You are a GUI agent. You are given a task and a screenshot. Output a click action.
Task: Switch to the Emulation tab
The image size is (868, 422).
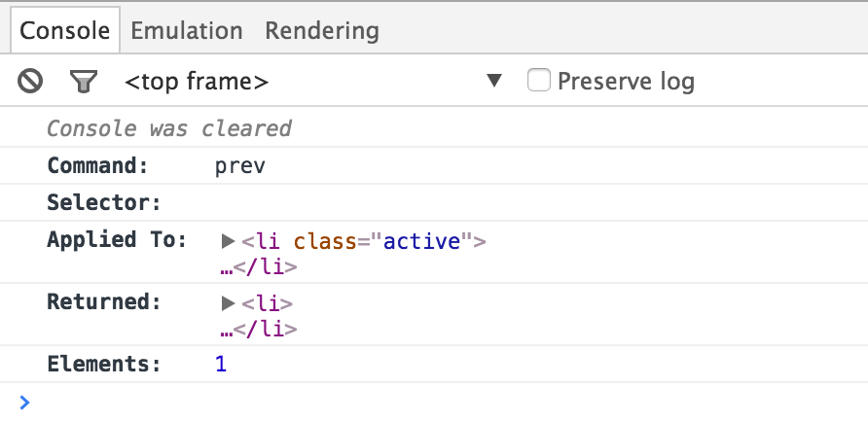pyautogui.click(x=186, y=31)
